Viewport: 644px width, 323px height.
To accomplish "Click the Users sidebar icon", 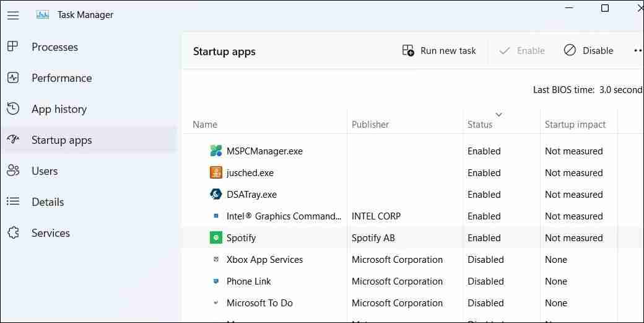I will [13, 170].
